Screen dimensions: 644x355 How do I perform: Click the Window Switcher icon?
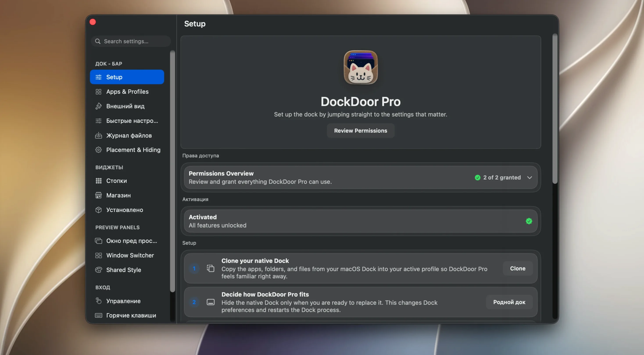pyautogui.click(x=98, y=255)
